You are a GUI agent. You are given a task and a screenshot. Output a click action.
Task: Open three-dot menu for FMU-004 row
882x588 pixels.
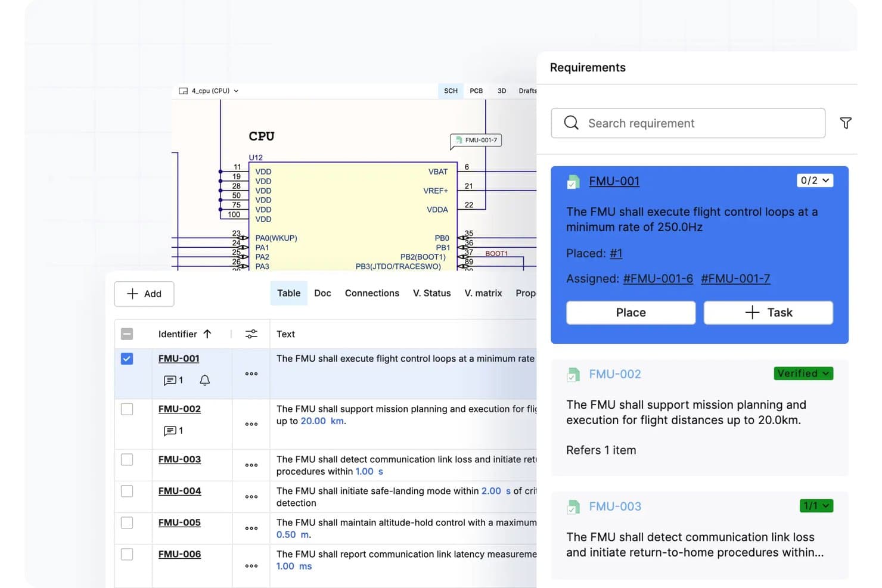251,497
